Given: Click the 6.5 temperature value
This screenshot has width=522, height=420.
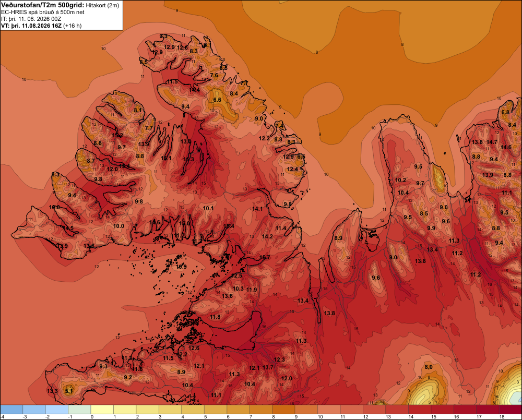Looking at the screenshot, I should [x=301, y=157].
